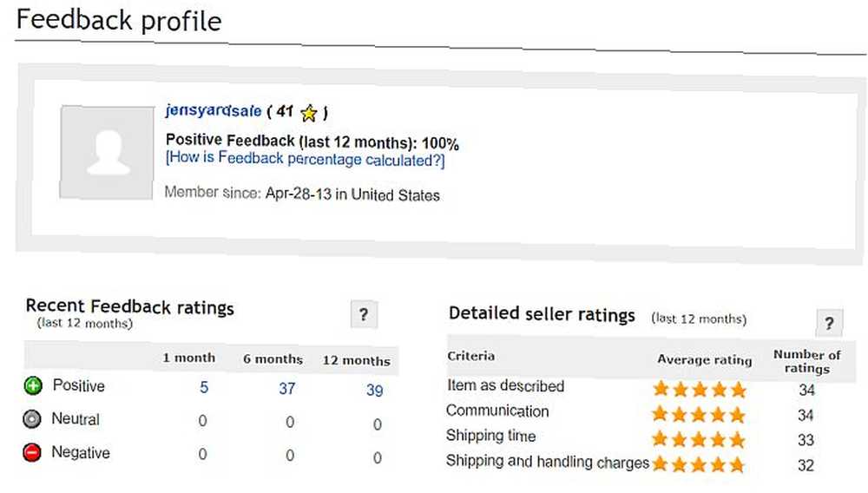Click the 12 months column header
The image size is (868, 493).
click(x=356, y=360)
